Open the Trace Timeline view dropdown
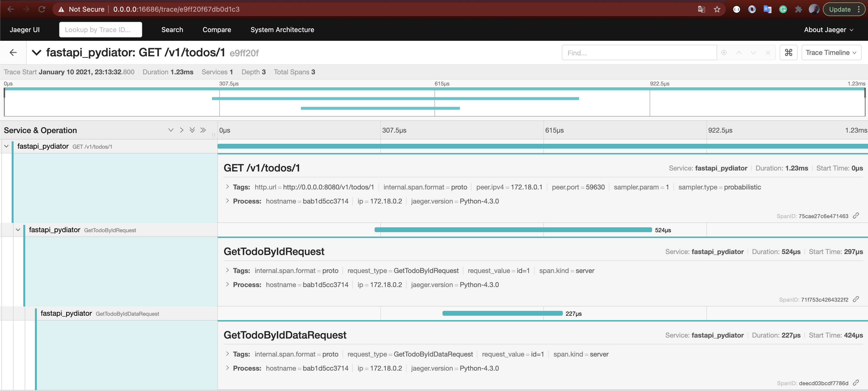 click(831, 53)
